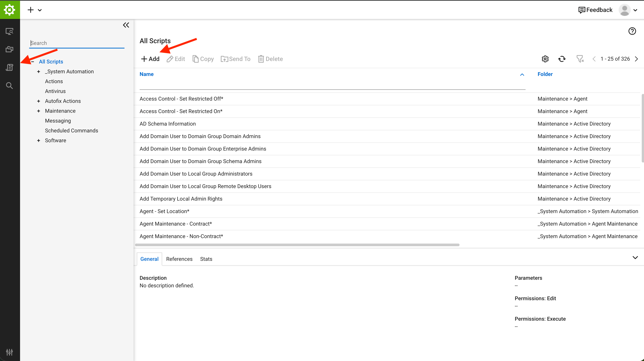Go to next page arrow

[x=636, y=59]
